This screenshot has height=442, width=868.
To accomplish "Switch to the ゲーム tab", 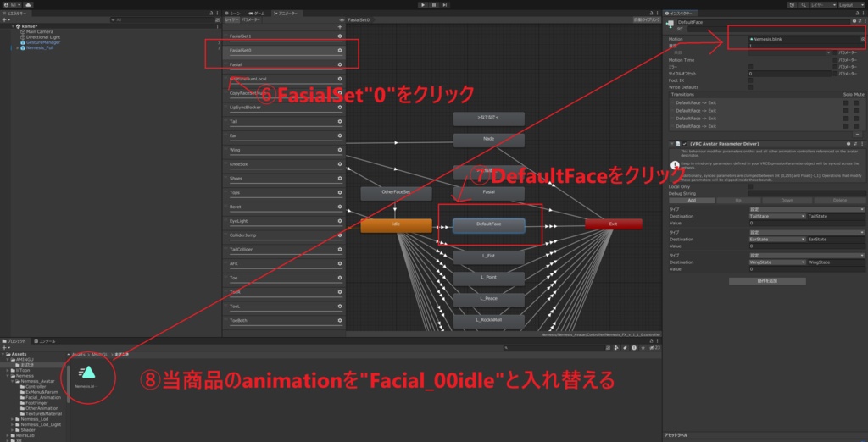I will [256, 13].
